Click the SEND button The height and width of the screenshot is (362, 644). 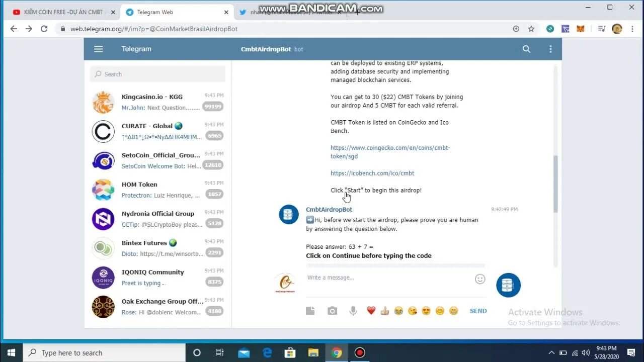click(x=478, y=311)
